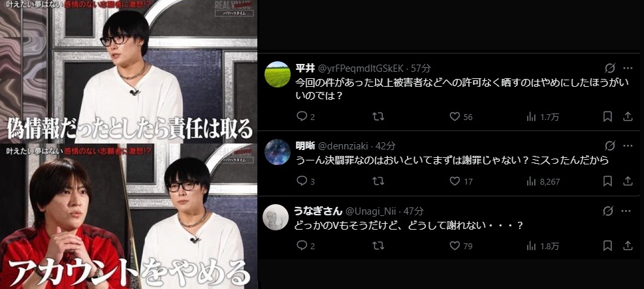
Task: Open the @dennziaki profile handle
Action: [x=344, y=145]
